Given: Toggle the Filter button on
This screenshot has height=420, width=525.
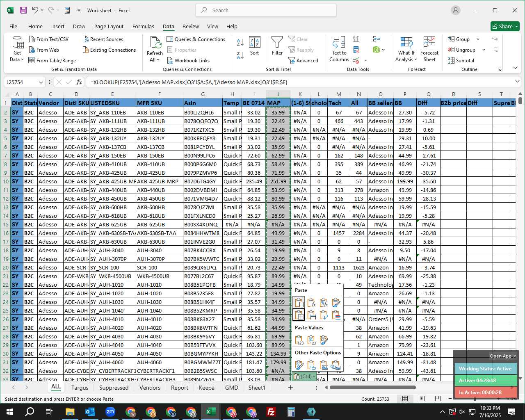Looking at the screenshot, I should (277, 46).
